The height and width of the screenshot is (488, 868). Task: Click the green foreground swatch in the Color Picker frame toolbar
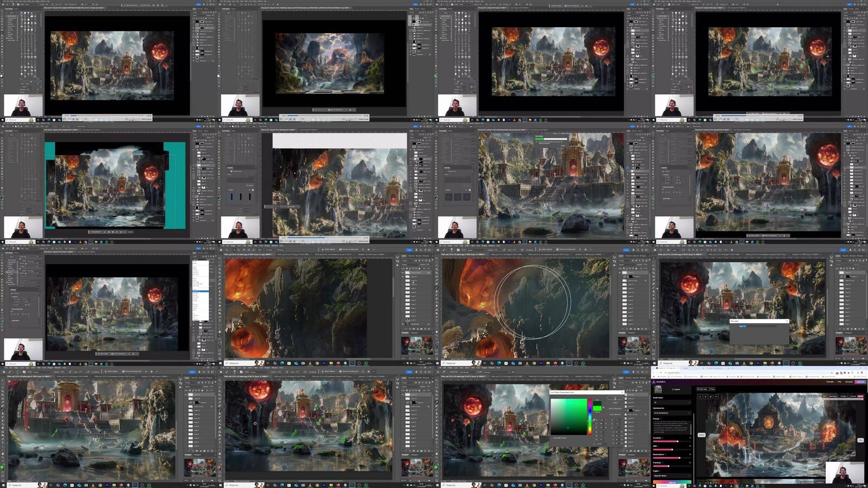(x=436, y=467)
